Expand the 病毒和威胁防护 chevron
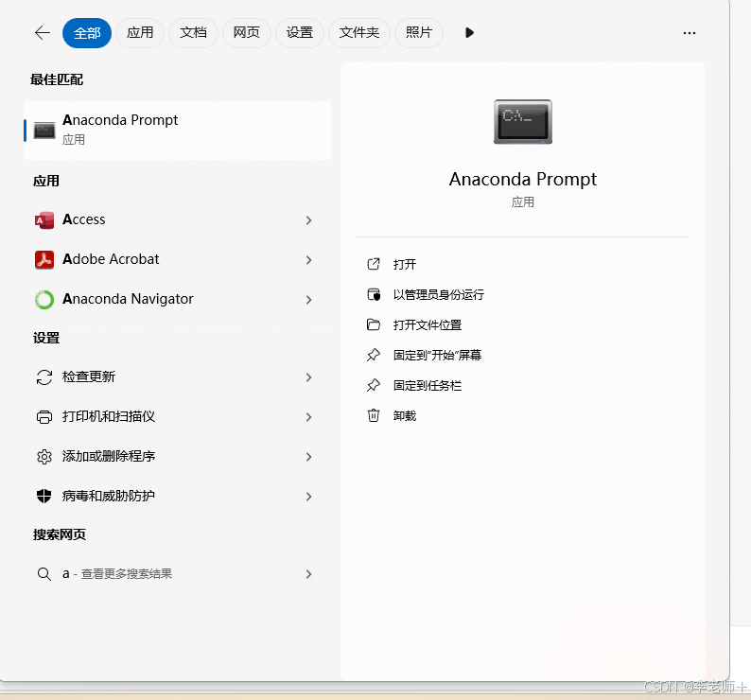The width and height of the screenshot is (751, 700). coord(309,497)
